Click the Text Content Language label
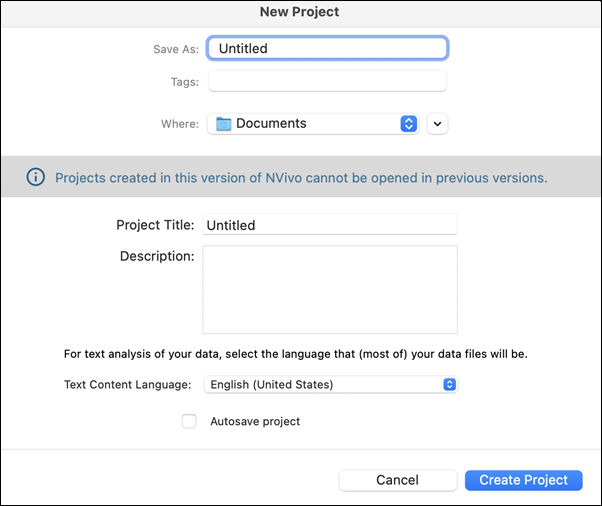 [127, 384]
